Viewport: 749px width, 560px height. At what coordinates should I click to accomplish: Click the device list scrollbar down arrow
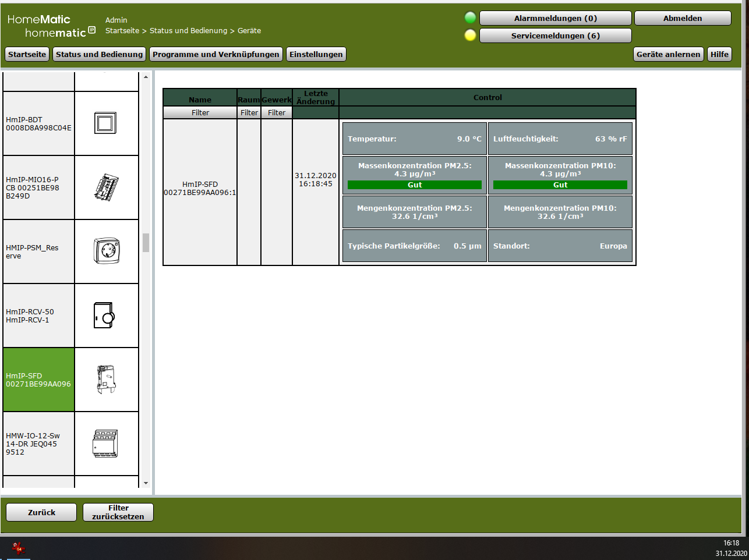tap(146, 483)
